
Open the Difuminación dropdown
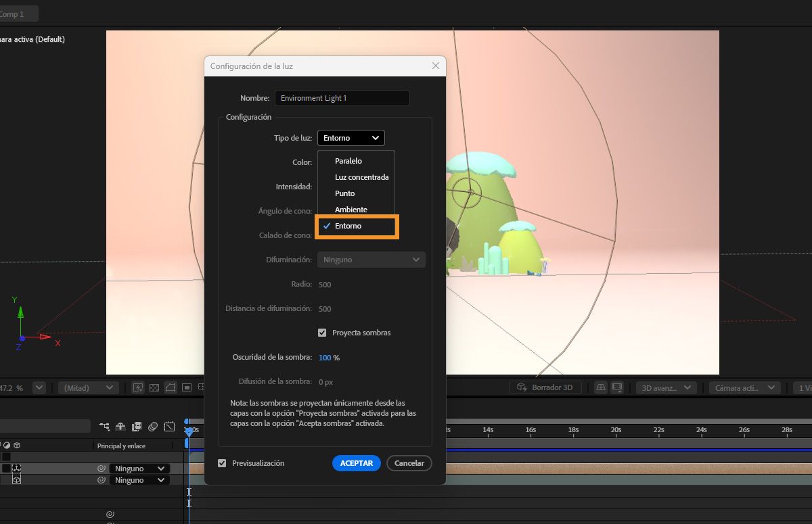click(x=371, y=260)
